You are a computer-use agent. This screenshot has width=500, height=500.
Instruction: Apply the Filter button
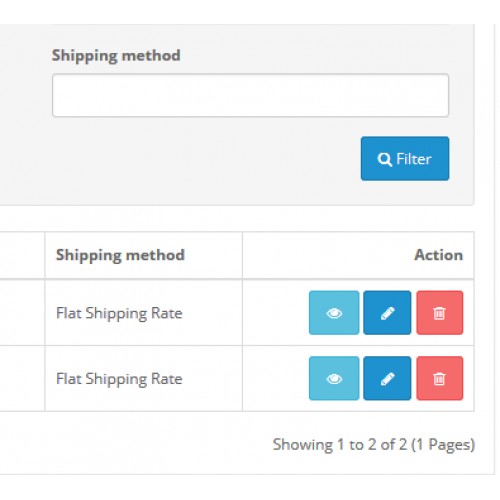point(405,159)
